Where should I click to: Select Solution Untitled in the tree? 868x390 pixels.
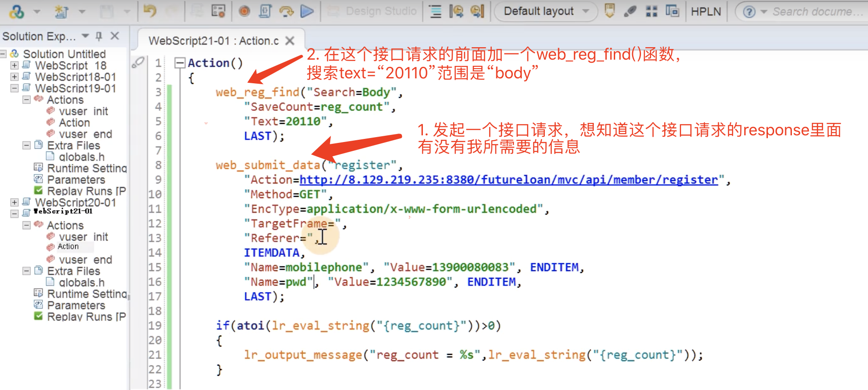click(x=64, y=54)
